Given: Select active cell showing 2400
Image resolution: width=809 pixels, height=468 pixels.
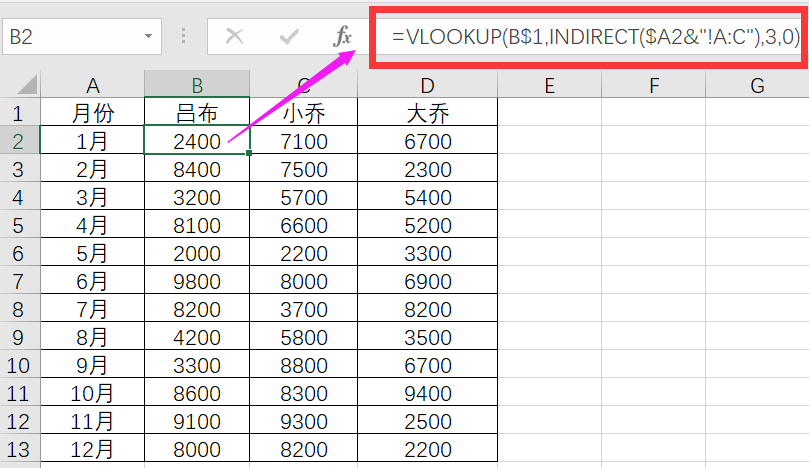Looking at the screenshot, I should pos(197,141).
